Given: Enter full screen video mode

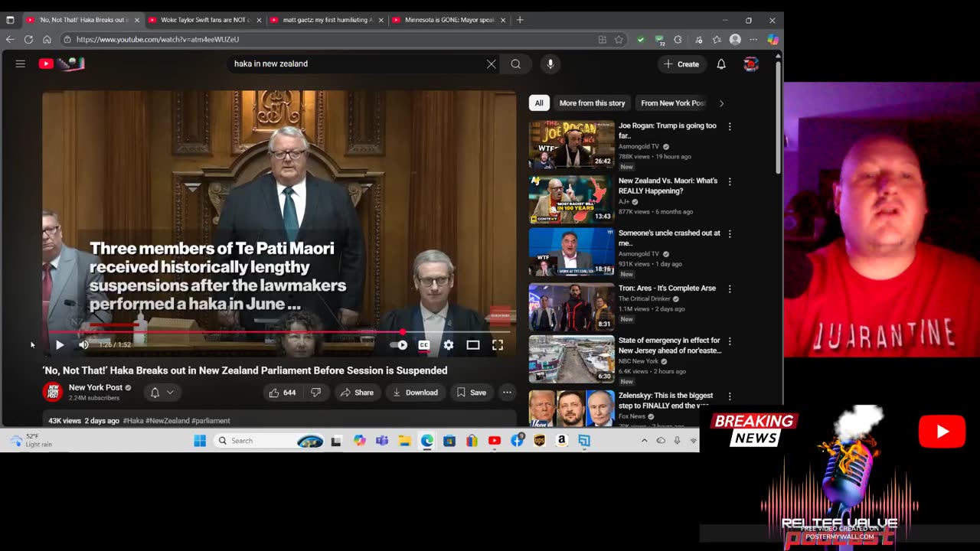Looking at the screenshot, I should coord(498,345).
